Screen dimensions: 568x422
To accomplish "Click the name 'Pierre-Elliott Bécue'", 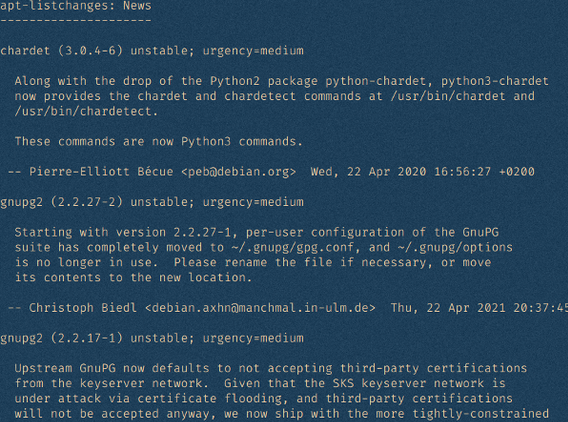I will [101, 172].
